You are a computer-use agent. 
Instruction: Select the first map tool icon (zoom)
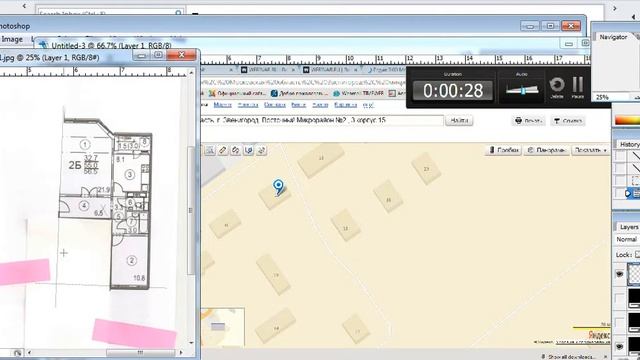tap(210, 150)
